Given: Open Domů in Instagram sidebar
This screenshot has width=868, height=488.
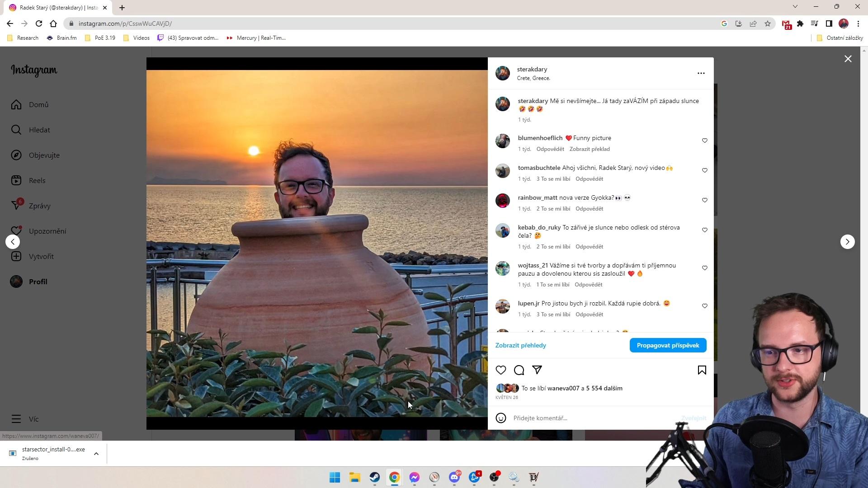Looking at the screenshot, I should point(30,104).
